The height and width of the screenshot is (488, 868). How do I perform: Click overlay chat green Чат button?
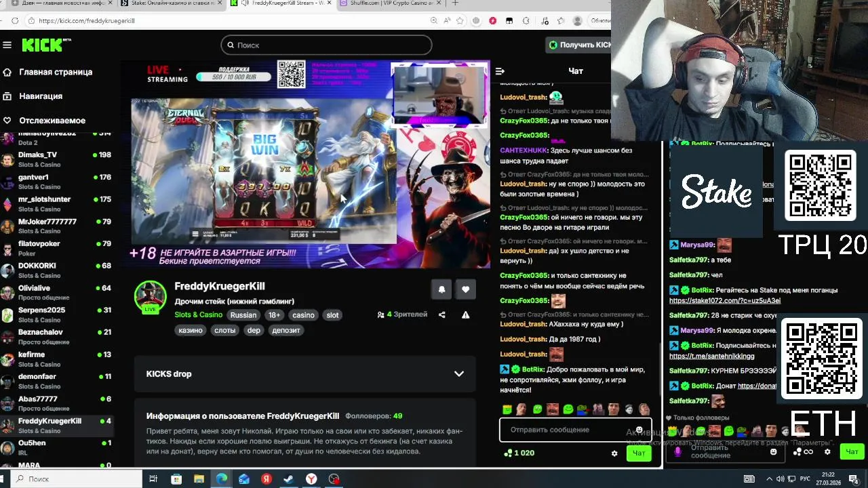852,451
